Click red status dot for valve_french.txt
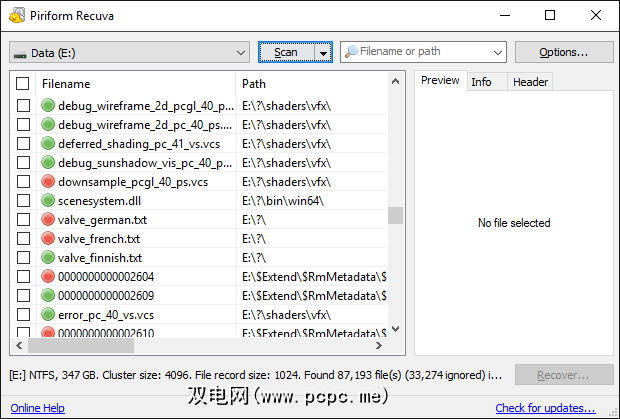This screenshot has width=620, height=419. coord(48,238)
